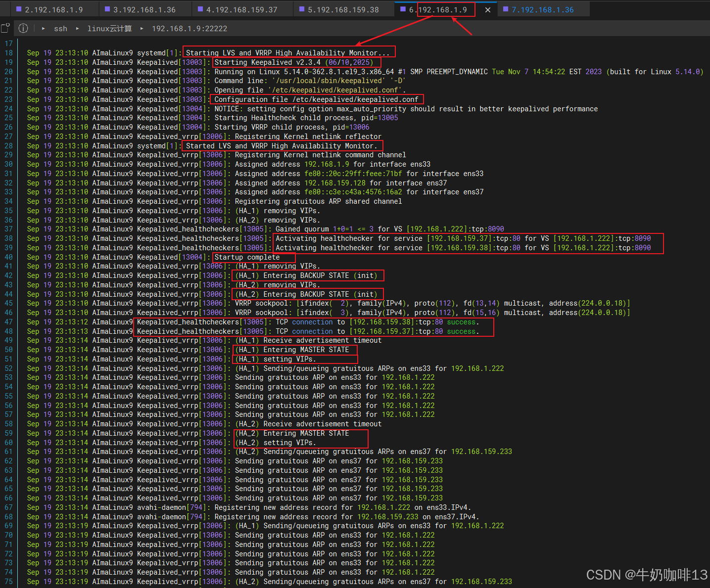Click 'Registering gratuitous ARP shared channel' text
The width and height of the screenshot is (710, 588).
(318, 201)
